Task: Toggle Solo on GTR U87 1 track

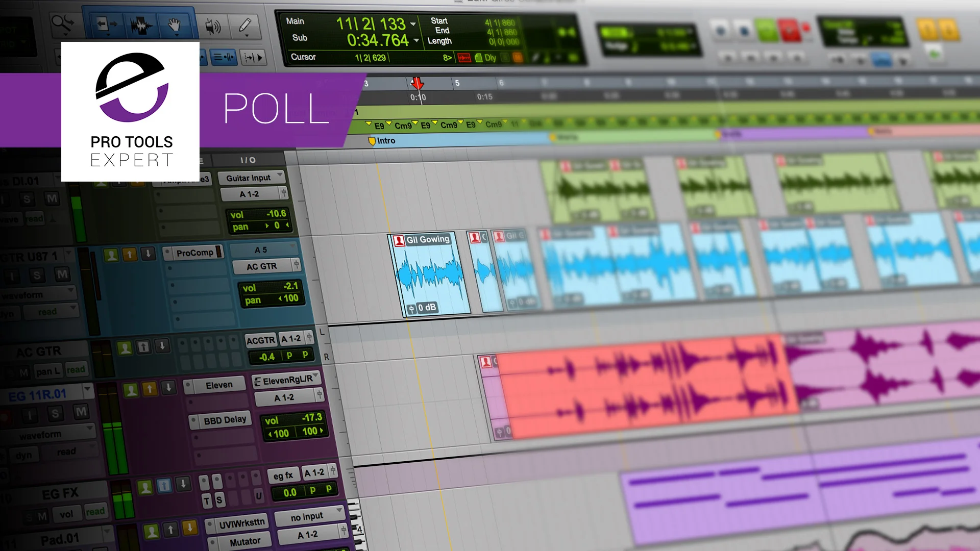Action: pyautogui.click(x=37, y=276)
